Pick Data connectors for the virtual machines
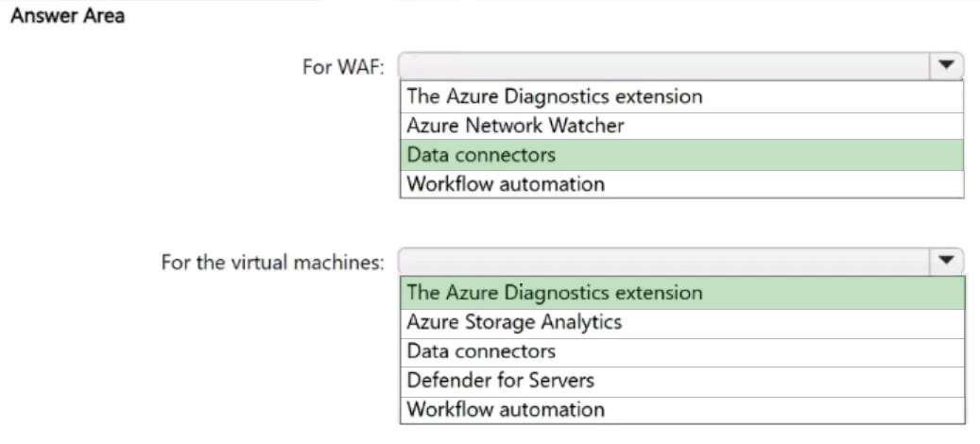 pos(481,351)
